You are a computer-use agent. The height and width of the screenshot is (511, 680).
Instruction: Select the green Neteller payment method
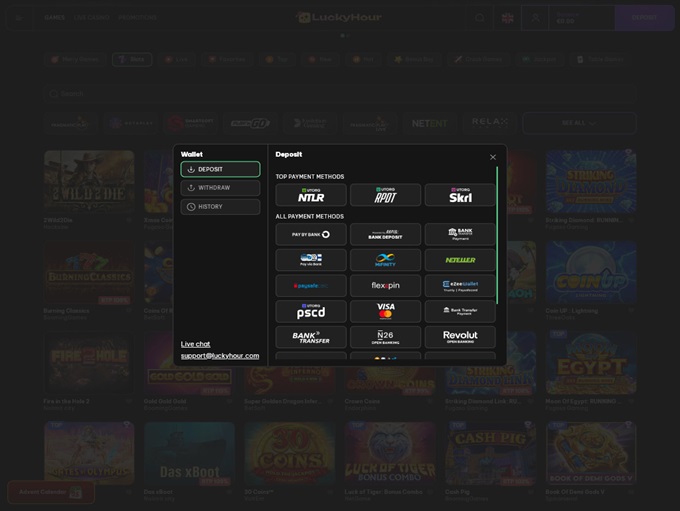[x=460, y=260]
